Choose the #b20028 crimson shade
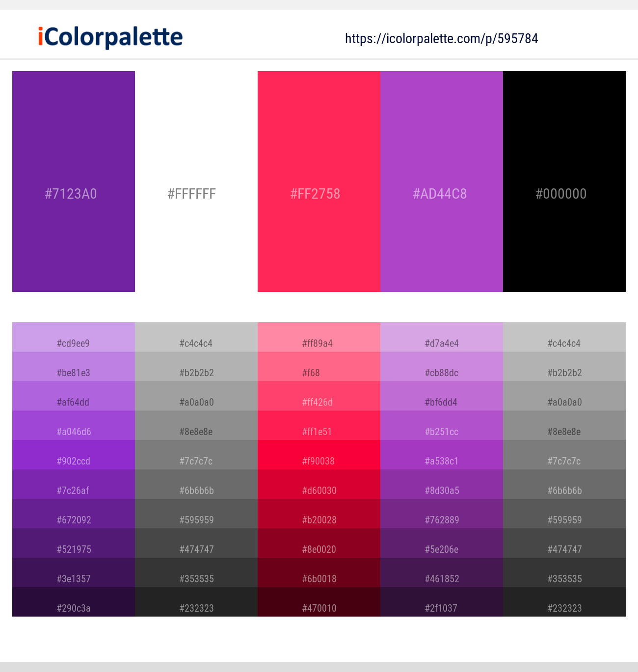The height and width of the screenshot is (672, 638). click(319, 514)
